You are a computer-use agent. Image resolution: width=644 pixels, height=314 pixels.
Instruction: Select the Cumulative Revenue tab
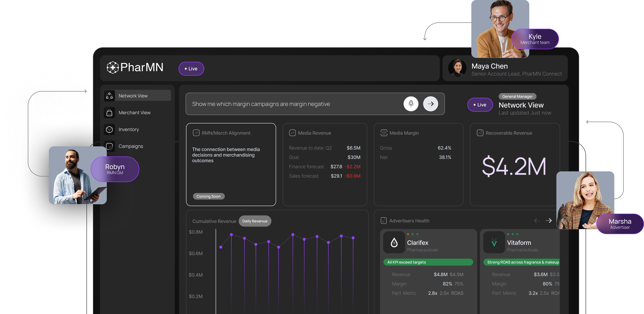pos(214,221)
